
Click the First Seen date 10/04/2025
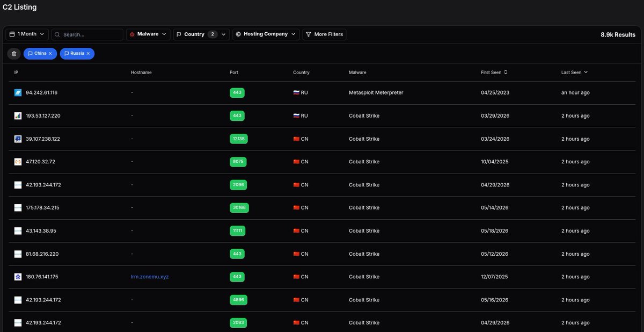[x=494, y=162]
